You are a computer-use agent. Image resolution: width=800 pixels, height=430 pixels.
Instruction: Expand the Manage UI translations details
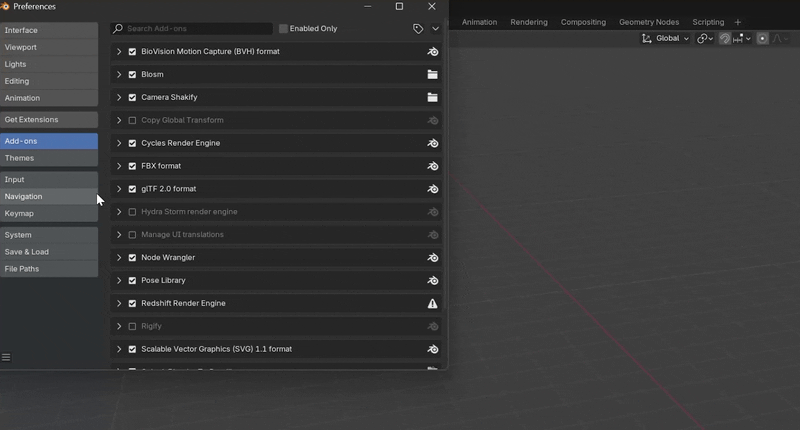119,235
